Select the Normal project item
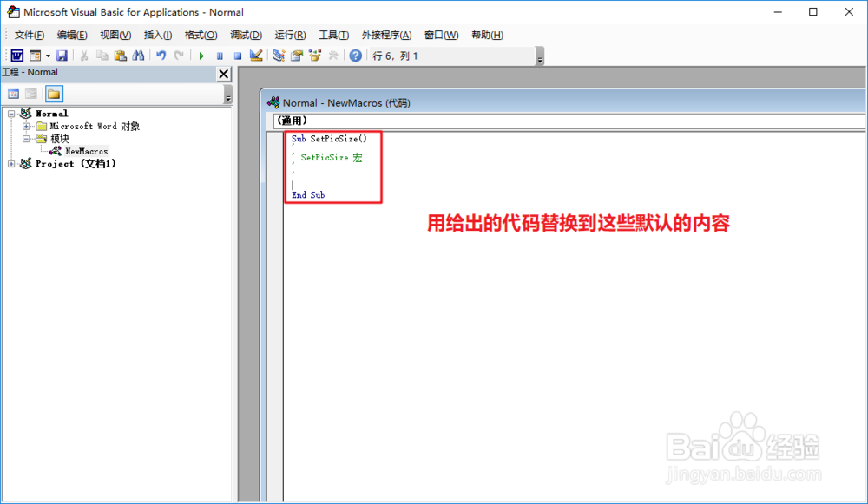The height and width of the screenshot is (504, 868). pyautogui.click(x=52, y=114)
